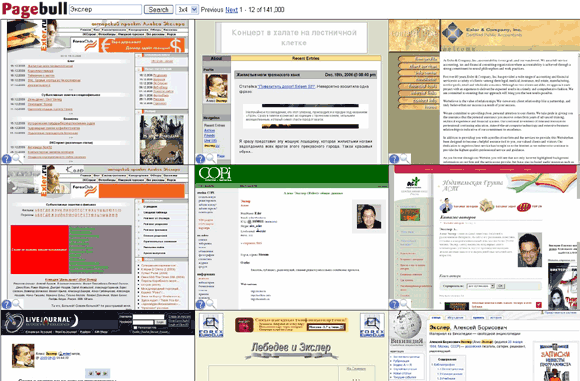
Task: Open the LiveJournal page thumbnail
Action: [x=98, y=346]
